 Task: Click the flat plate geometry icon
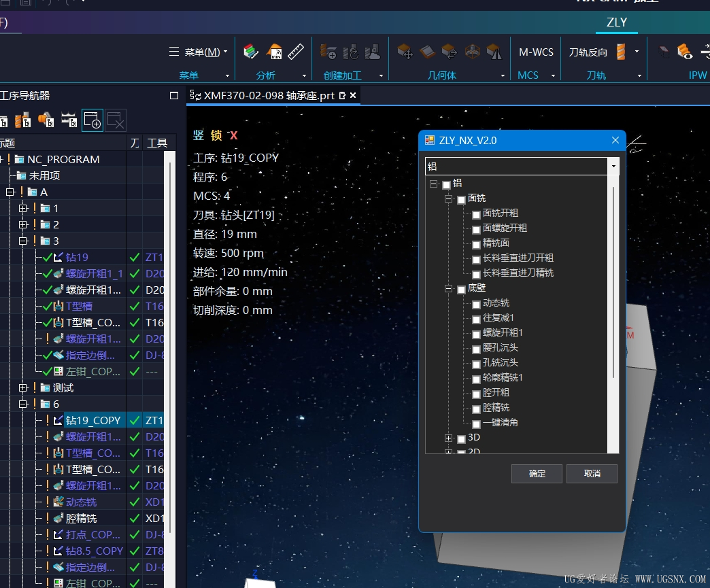click(428, 52)
